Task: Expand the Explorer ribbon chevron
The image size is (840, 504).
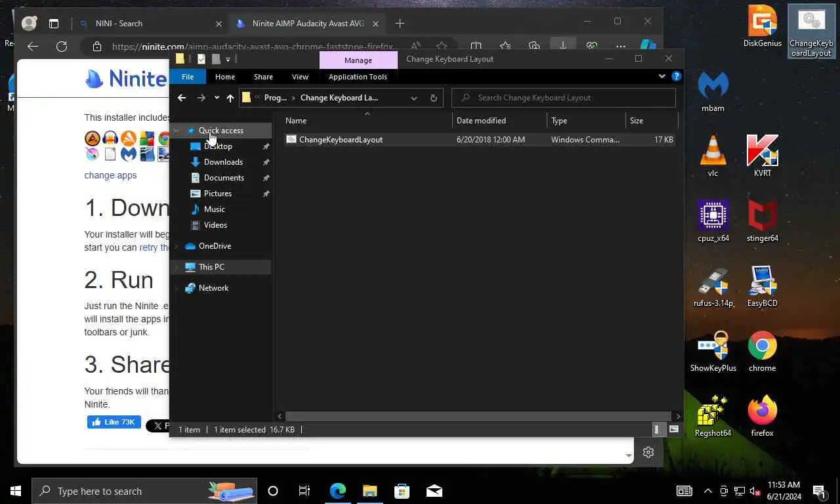Action: (661, 76)
